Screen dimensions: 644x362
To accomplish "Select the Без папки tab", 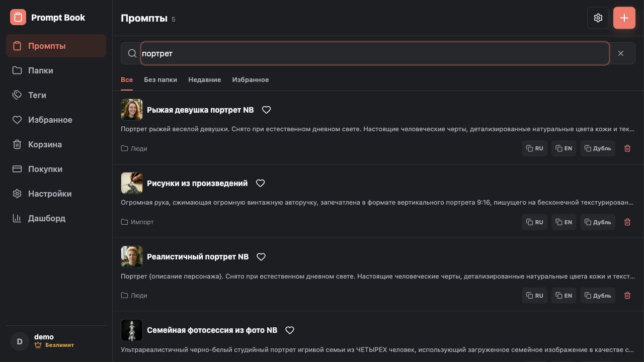I will tap(160, 79).
